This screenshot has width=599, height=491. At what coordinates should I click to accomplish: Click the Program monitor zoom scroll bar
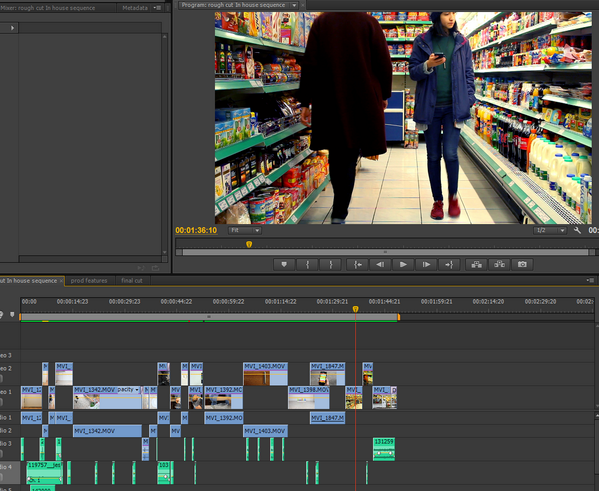(385, 252)
